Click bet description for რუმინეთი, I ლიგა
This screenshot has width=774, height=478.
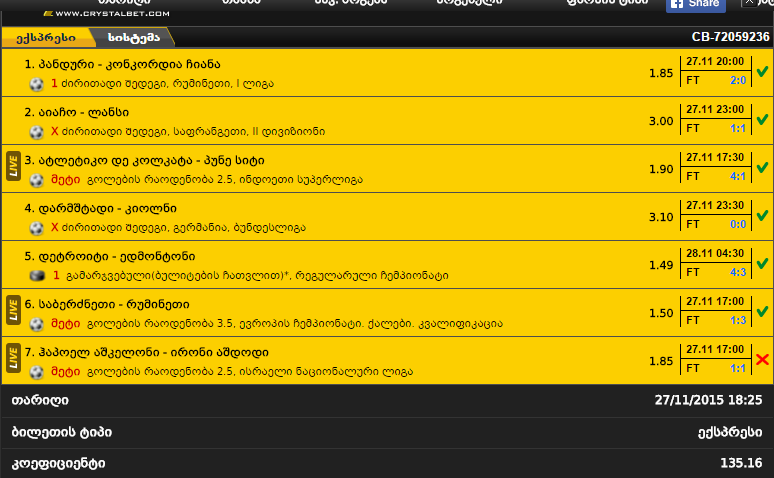[x=162, y=83]
